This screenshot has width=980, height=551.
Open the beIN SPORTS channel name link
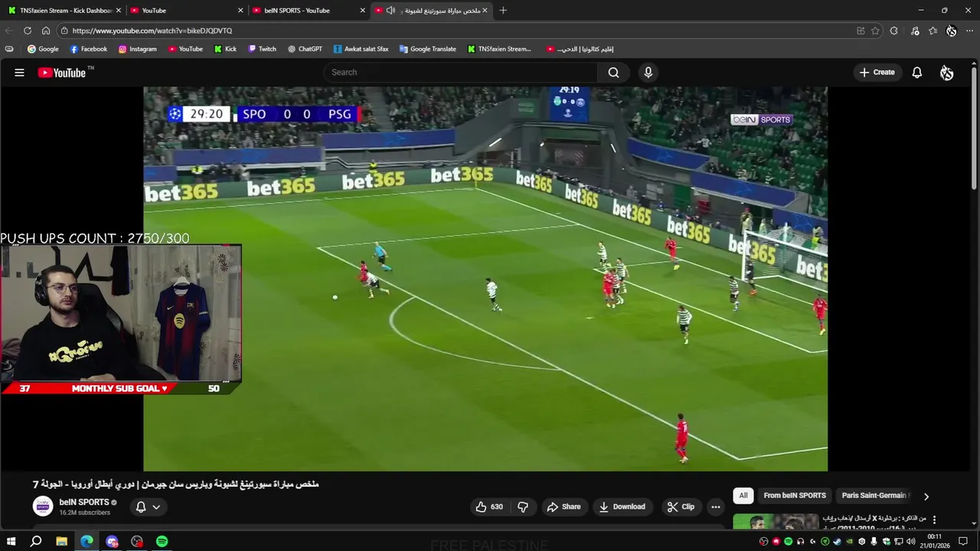84,502
